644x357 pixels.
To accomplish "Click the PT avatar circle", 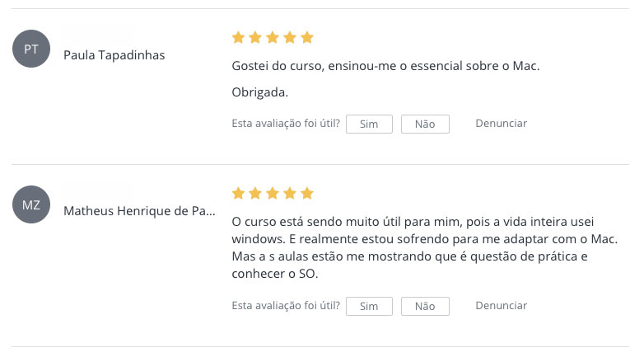I will (x=31, y=49).
